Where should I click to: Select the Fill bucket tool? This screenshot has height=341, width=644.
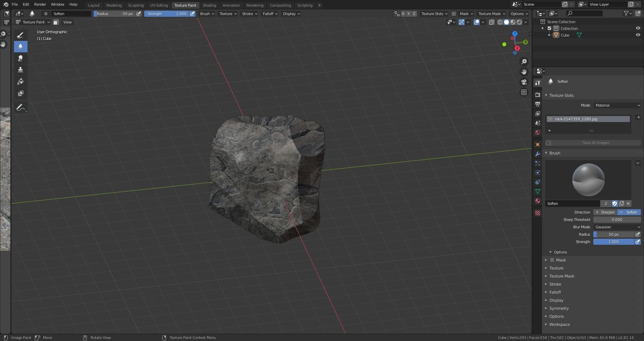[20, 81]
